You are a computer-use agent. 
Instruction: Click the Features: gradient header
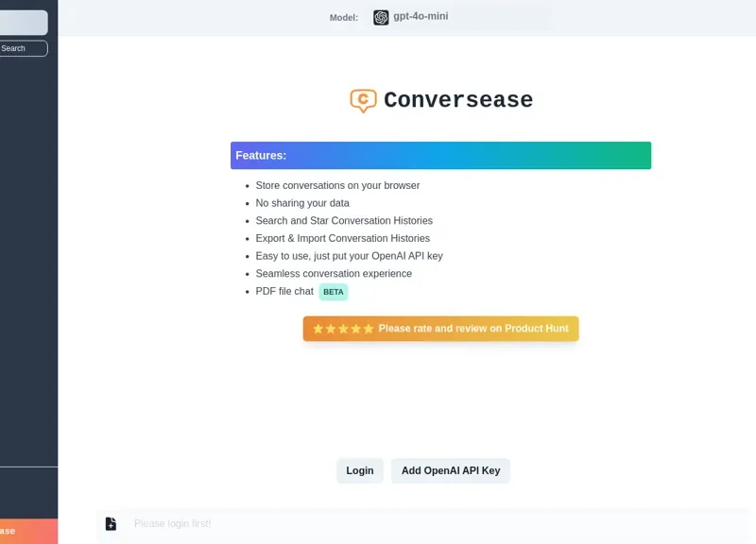point(440,155)
